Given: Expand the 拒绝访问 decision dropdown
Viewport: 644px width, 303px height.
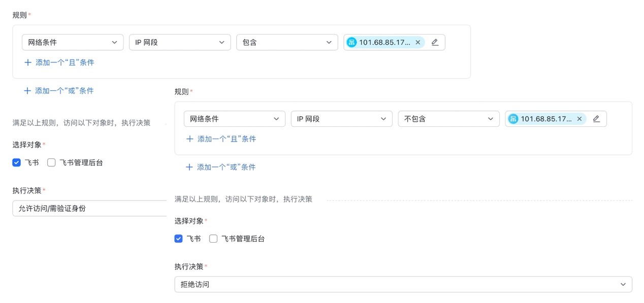Looking at the screenshot, I should [403, 284].
